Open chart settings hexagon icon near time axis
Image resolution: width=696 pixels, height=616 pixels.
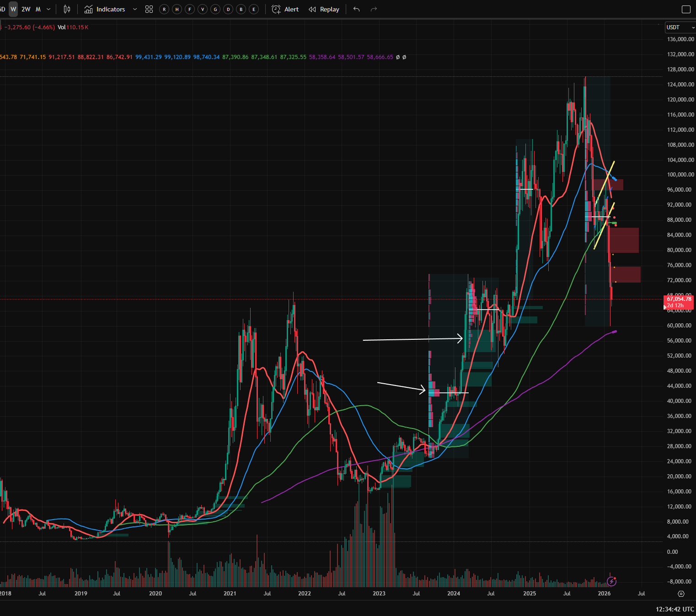pos(681,594)
